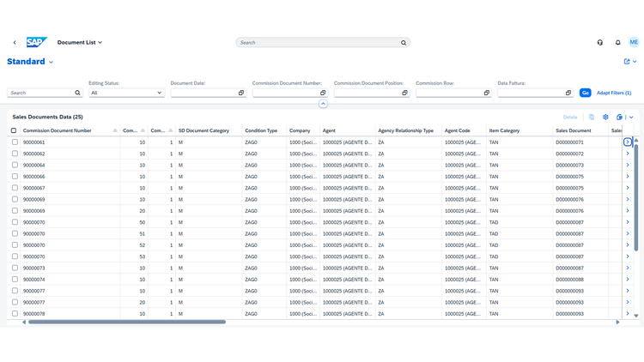Check the row 90000064 checkbox

click(15, 165)
